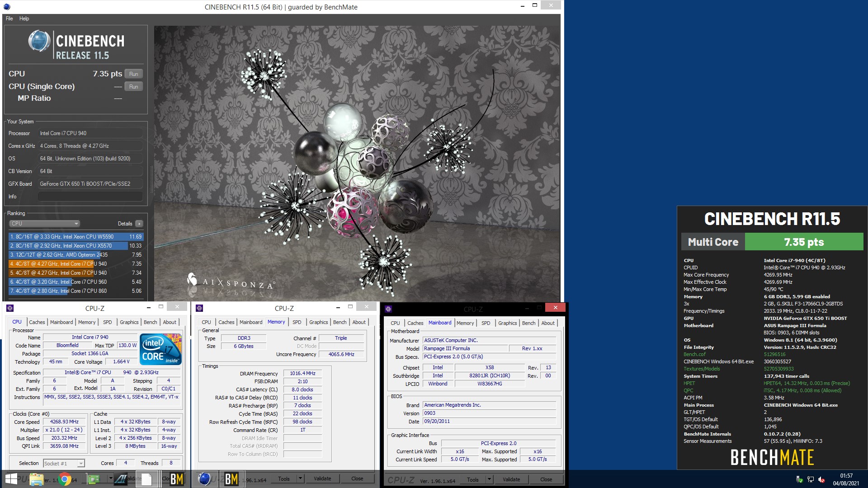Click the BENCHMATE logo in the overlay panel
The image size is (868, 488).
[x=772, y=458]
